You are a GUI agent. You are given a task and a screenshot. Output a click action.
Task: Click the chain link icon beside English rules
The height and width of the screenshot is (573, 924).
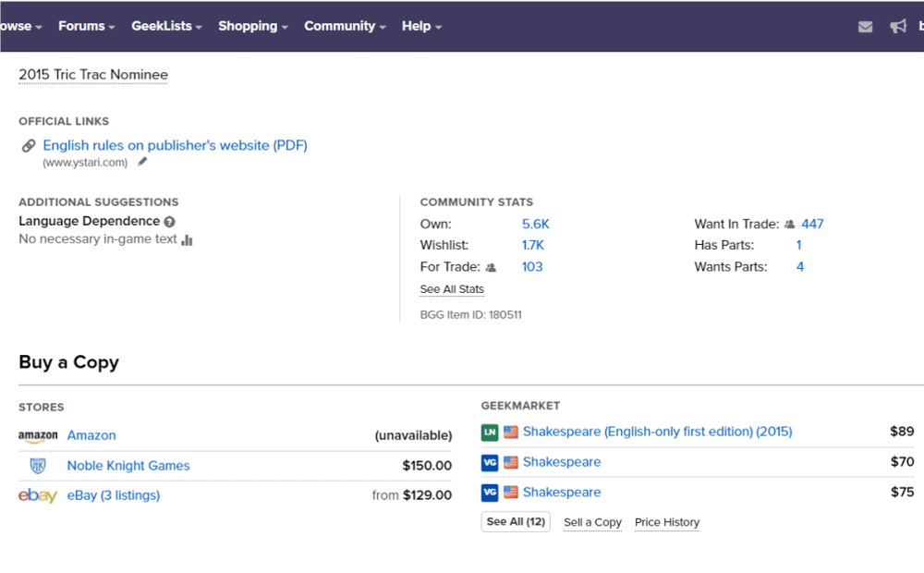click(x=29, y=146)
